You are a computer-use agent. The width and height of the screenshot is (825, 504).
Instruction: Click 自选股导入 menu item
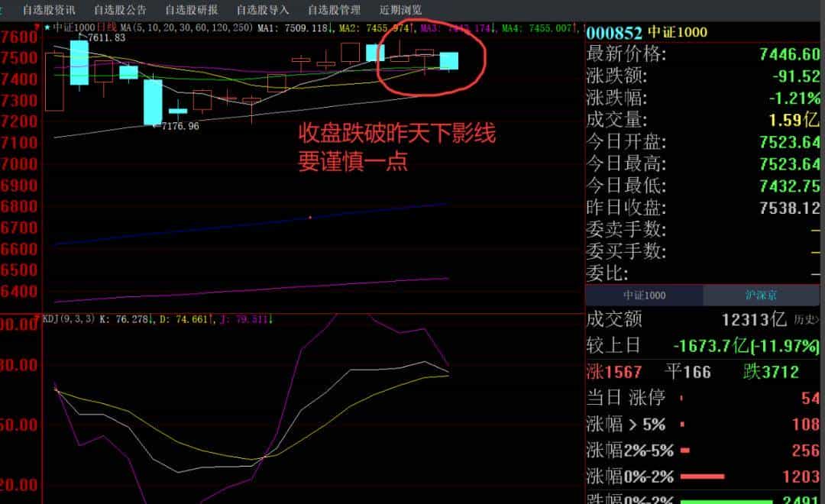coord(263,10)
